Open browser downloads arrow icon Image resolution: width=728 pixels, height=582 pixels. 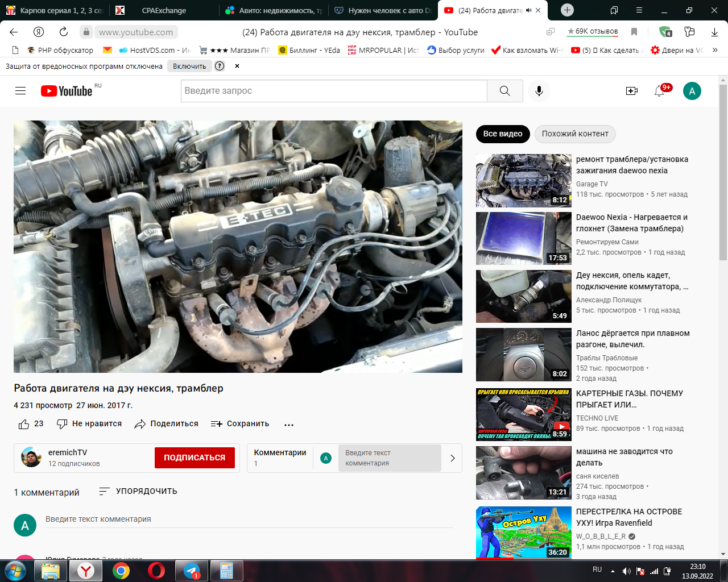pyautogui.click(x=714, y=32)
